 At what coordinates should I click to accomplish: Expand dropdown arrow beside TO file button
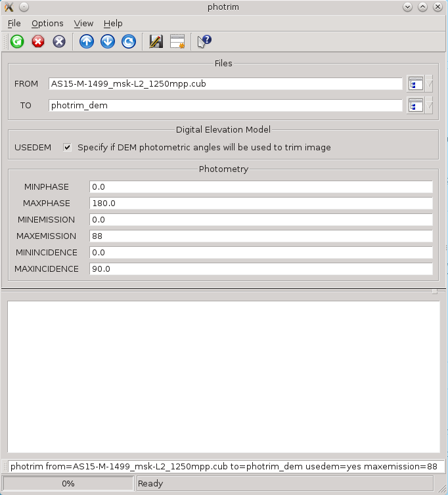click(x=430, y=106)
